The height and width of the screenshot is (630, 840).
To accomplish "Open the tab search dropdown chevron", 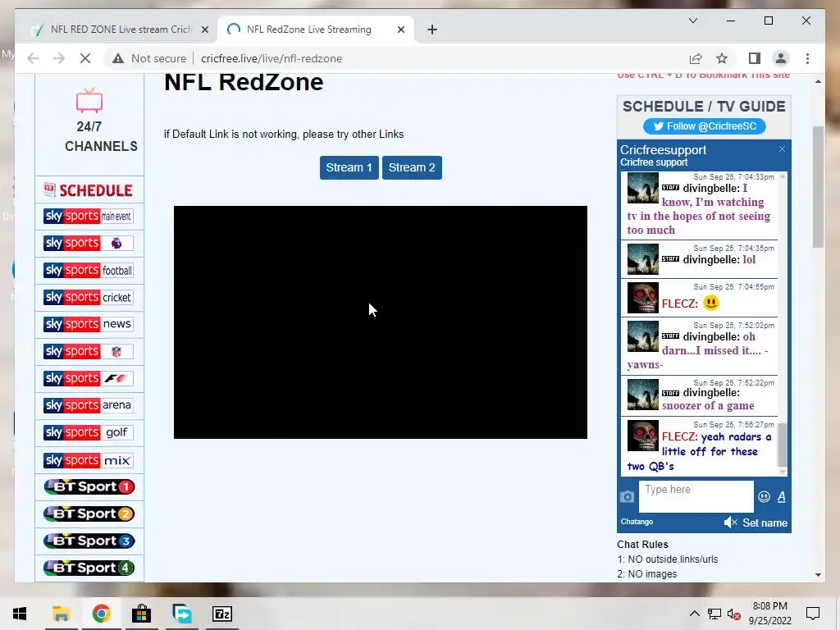I will click(692, 21).
